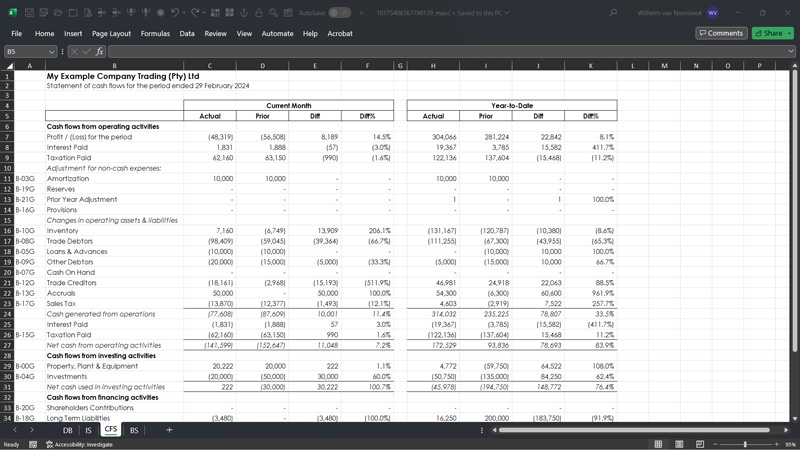Open the Share button dropdown arrow

[790, 33]
